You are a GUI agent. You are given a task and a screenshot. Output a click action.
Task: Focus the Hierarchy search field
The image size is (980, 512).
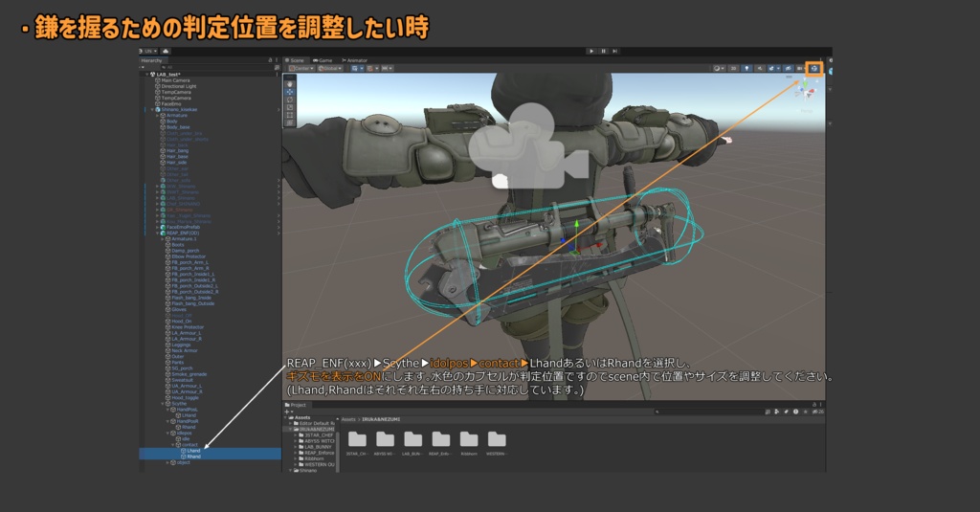pos(215,68)
